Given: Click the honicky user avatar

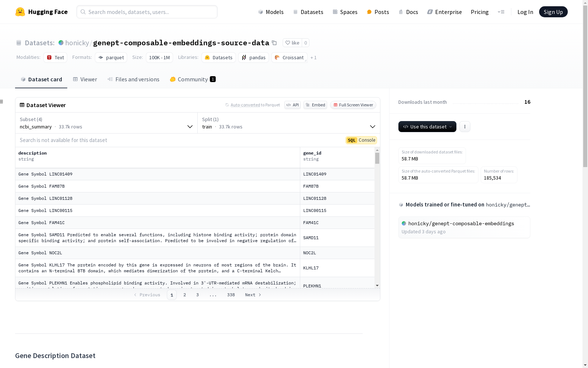Looking at the screenshot, I should 61,43.
